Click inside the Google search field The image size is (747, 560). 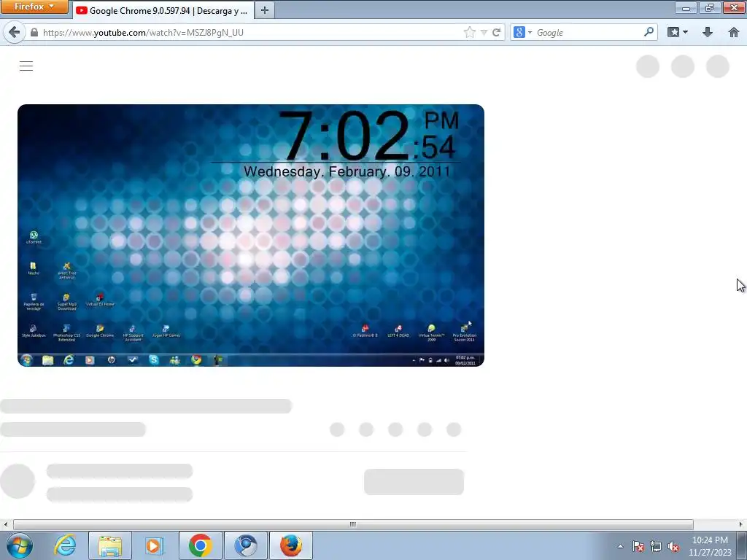click(589, 32)
